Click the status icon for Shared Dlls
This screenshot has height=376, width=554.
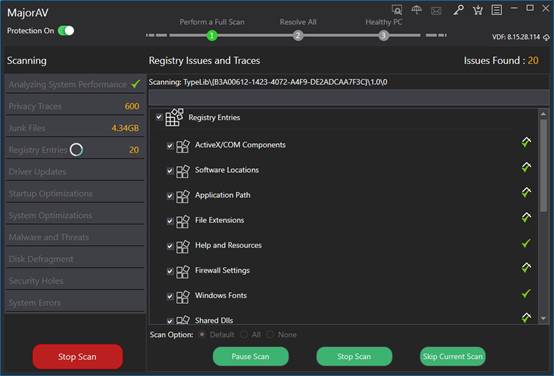pos(526,317)
